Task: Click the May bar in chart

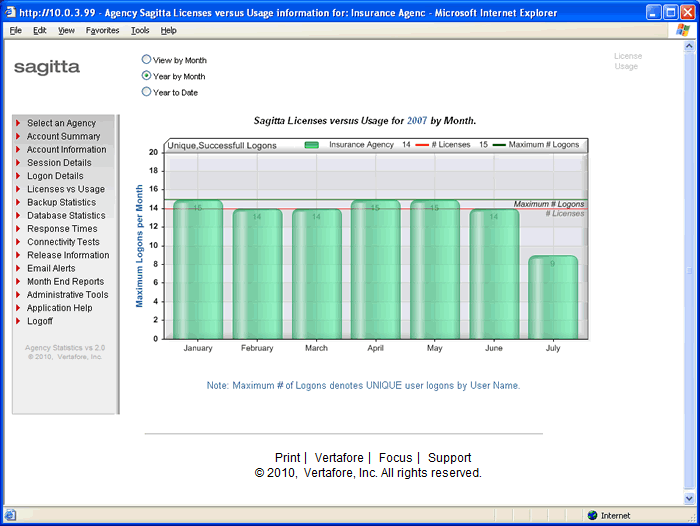Action: click(435, 269)
